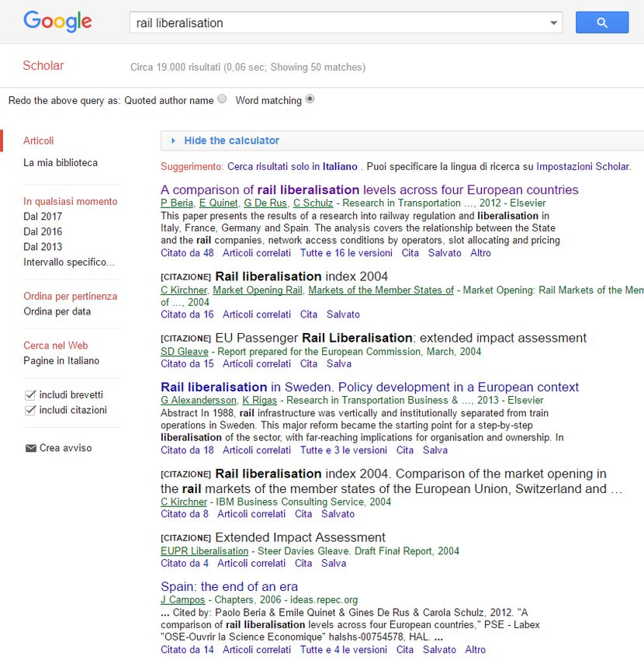The height and width of the screenshot is (660, 644).
Task: Open Market Opening Rail author link
Action: [x=258, y=290]
